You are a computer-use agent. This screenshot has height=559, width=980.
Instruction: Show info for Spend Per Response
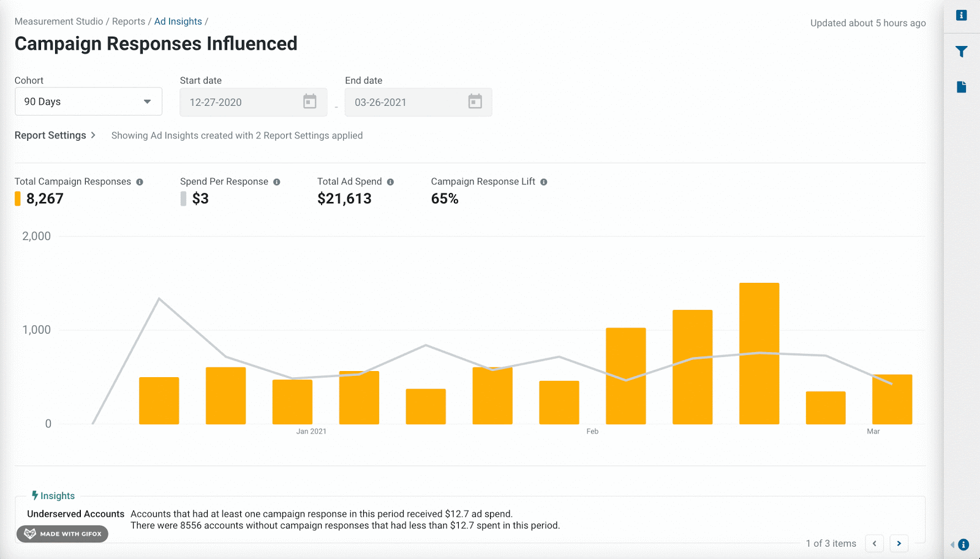(x=277, y=182)
